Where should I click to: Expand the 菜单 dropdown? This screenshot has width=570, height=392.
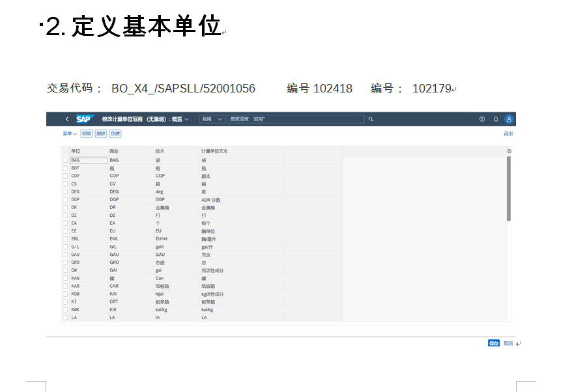pyautogui.click(x=69, y=133)
